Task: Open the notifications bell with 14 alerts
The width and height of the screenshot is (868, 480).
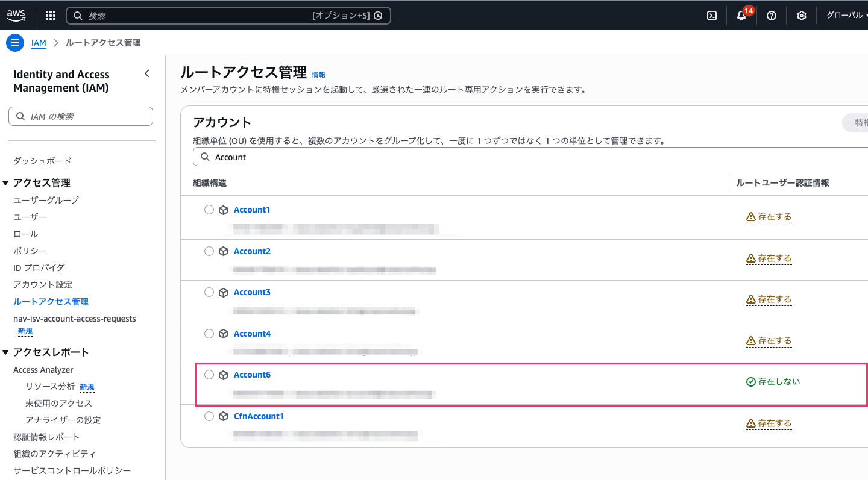Action: point(742,16)
